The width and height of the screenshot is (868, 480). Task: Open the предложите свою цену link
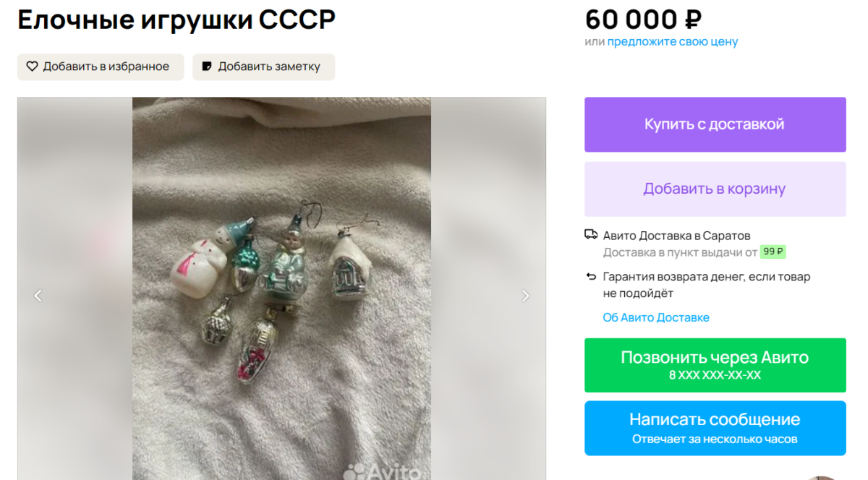tap(673, 42)
